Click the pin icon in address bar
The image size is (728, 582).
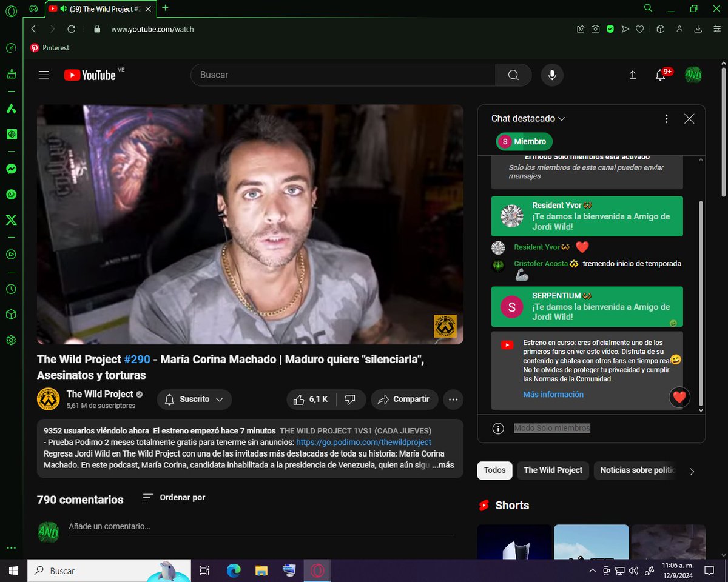click(x=581, y=29)
